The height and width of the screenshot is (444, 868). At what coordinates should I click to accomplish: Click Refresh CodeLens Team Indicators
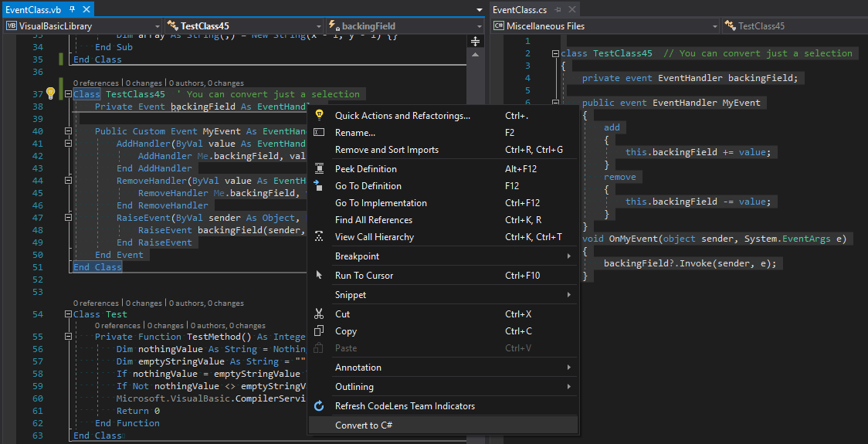[405, 406]
